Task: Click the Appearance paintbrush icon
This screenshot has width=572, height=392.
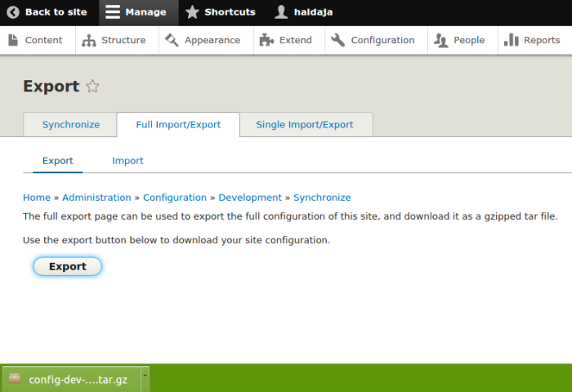Action: tap(172, 40)
